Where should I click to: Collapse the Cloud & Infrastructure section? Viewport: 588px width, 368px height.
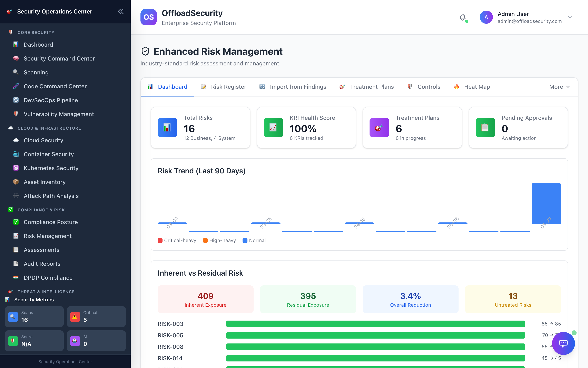coord(49,128)
